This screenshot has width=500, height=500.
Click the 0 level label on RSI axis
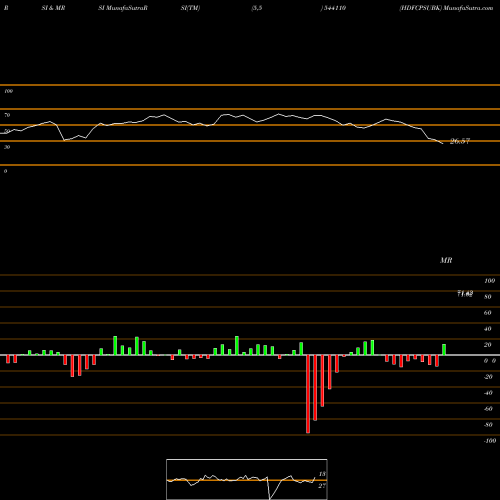pos(5,171)
